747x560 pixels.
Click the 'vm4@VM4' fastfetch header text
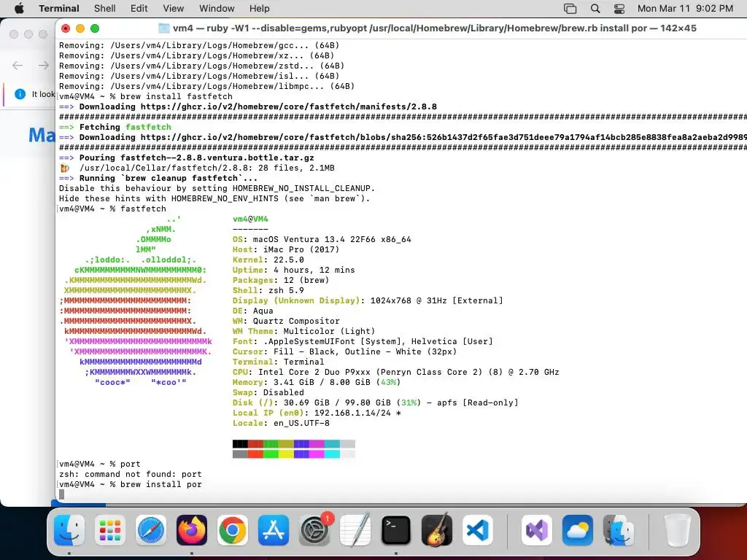click(x=251, y=219)
